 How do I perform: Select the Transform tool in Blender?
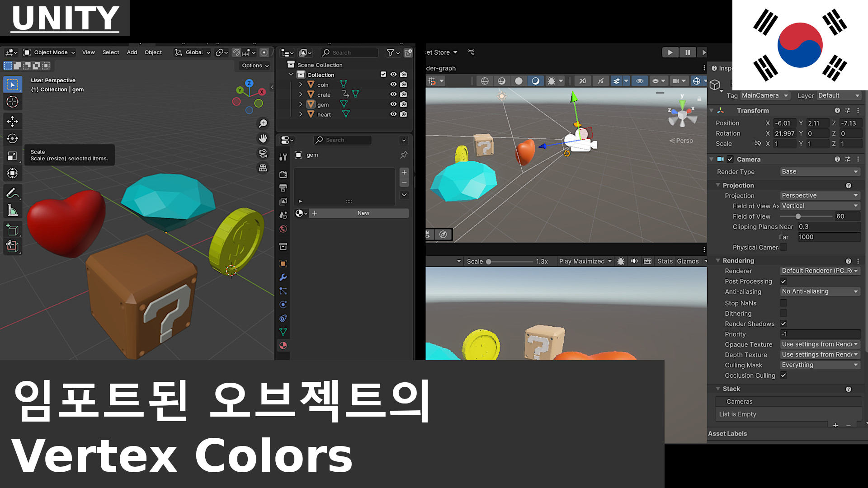(12, 173)
